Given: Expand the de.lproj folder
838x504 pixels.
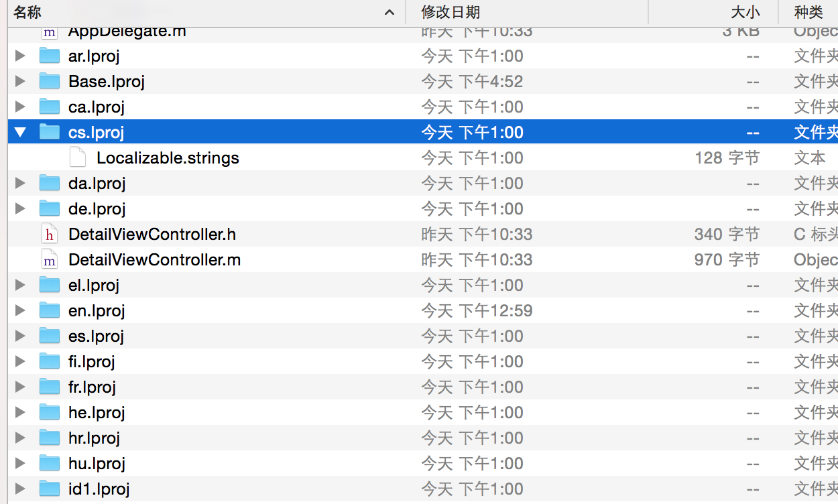Looking at the screenshot, I should [x=20, y=208].
